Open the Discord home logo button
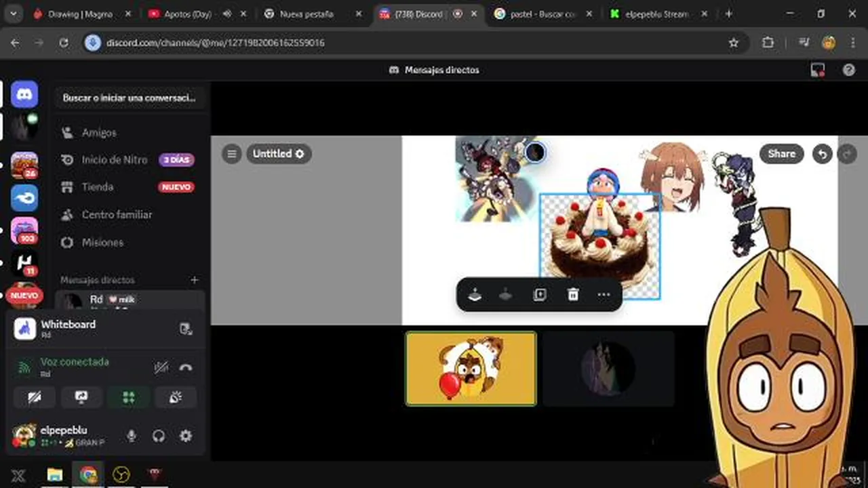 tap(24, 94)
